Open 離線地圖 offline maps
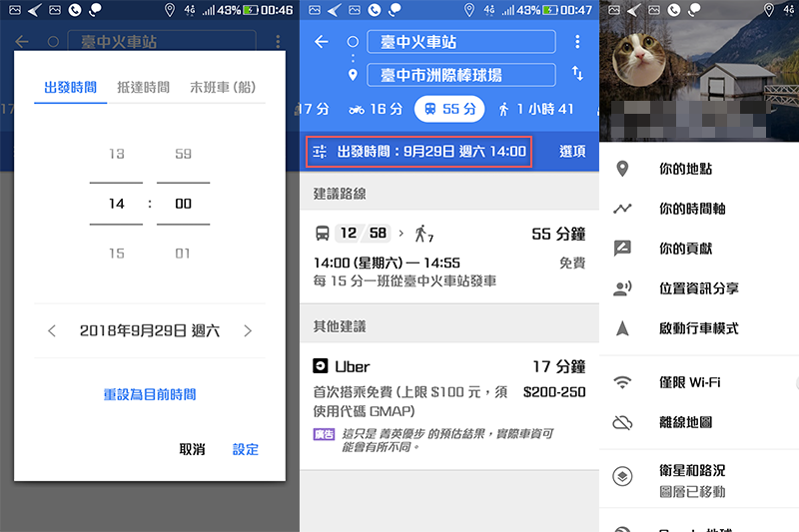This screenshot has width=799, height=532. coord(699,422)
